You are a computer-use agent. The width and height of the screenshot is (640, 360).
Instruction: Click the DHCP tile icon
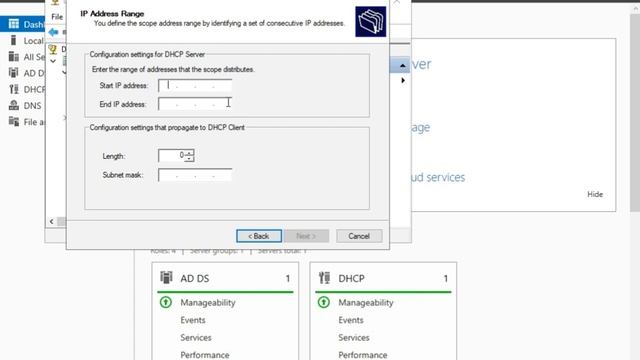[x=324, y=278]
